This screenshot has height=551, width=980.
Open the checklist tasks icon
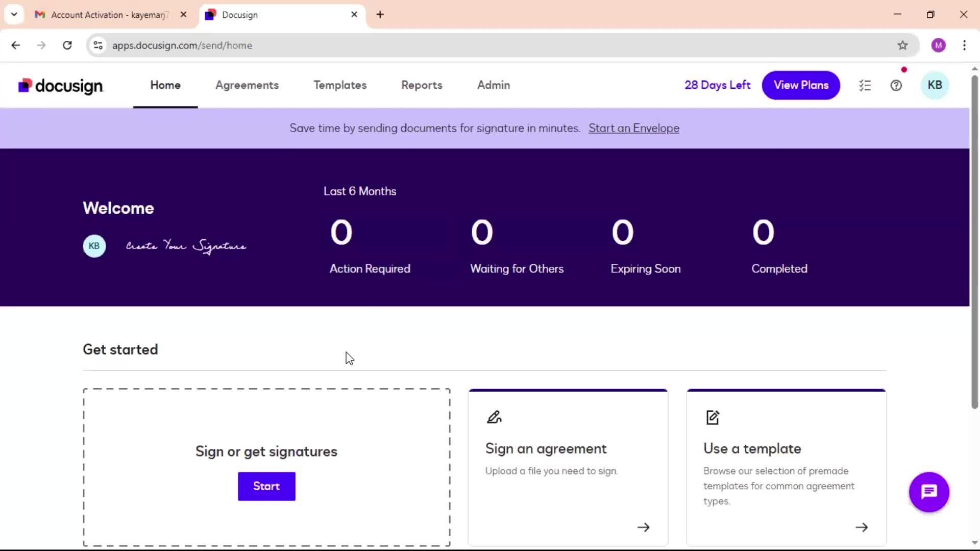(x=865, y=86)
